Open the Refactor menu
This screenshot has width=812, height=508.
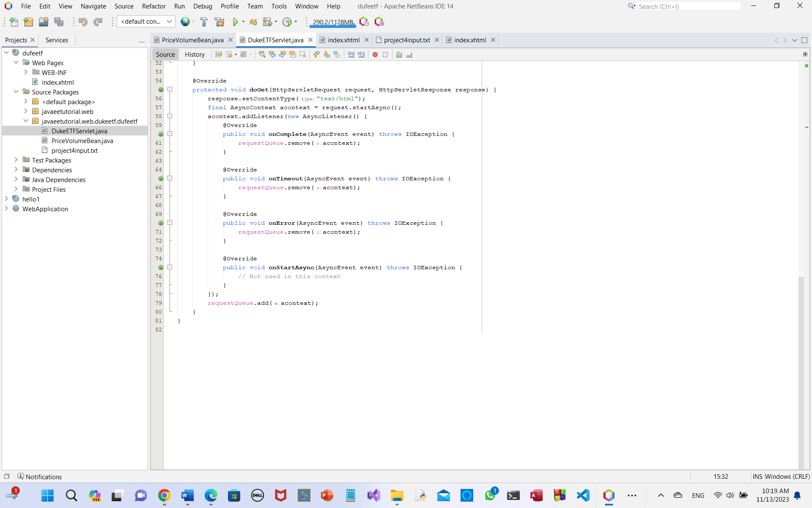pyautogui.click(x=154, y=6)
